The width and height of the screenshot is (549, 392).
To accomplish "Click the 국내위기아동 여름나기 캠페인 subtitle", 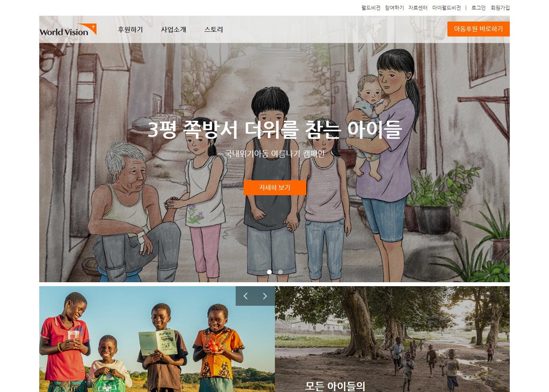I will click(274, 154).
